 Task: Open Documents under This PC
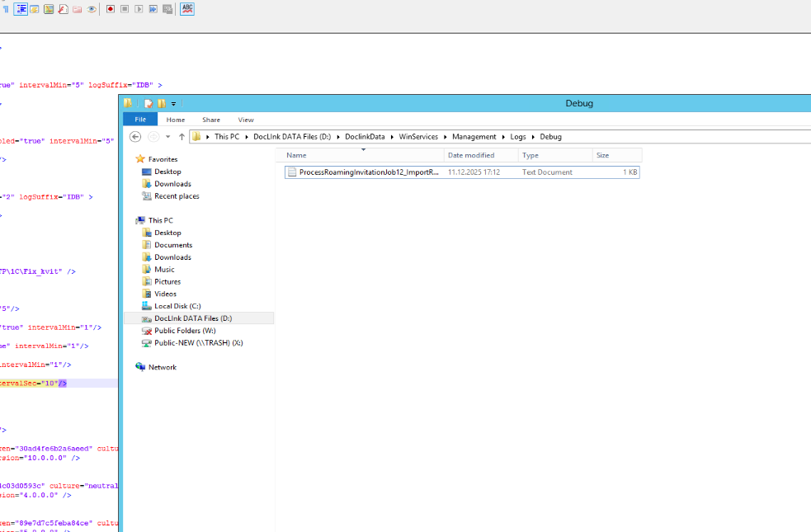click(x=173, y=244)
